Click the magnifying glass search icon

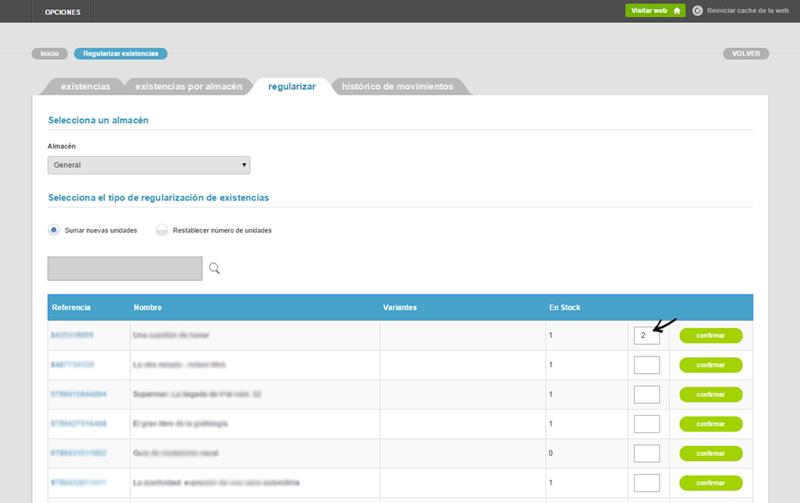(214, 268)
